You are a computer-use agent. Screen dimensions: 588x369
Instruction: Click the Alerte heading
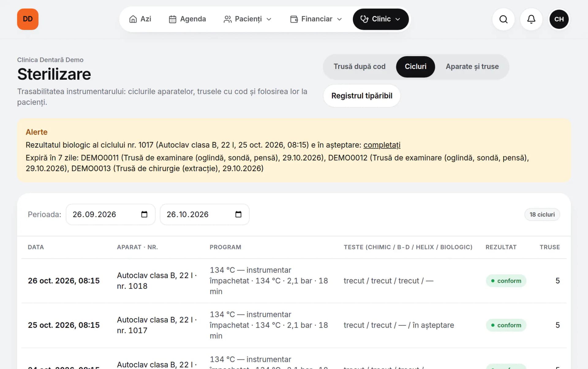(36, 132)
